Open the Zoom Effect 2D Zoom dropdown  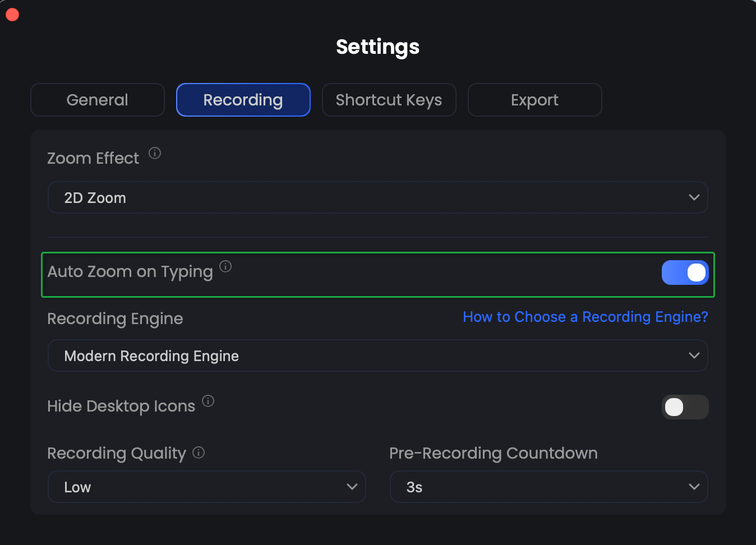coord(378,197)
